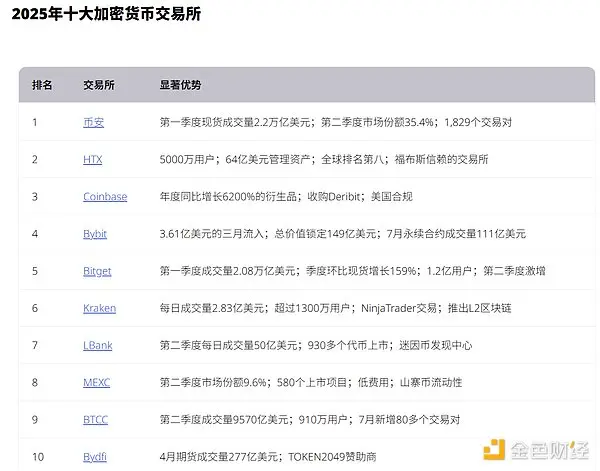
Task: Click rank number 5 in the table
Action: click(35, 271)
